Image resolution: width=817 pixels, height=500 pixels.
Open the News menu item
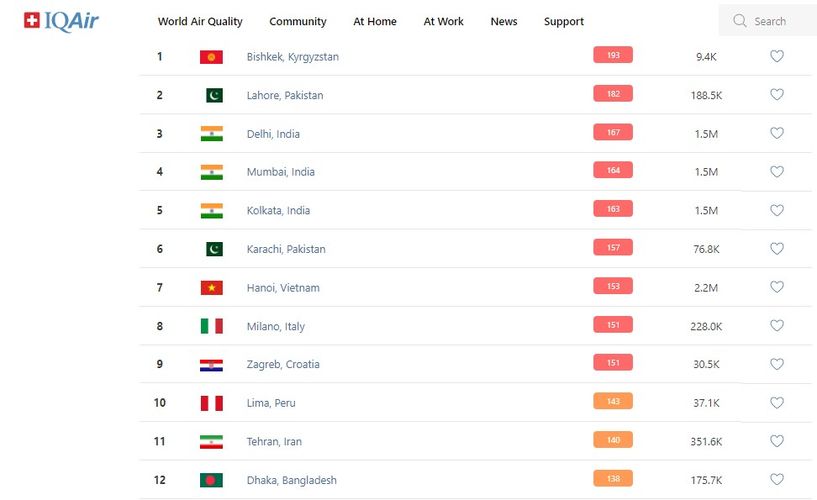(x=504, y=21)
